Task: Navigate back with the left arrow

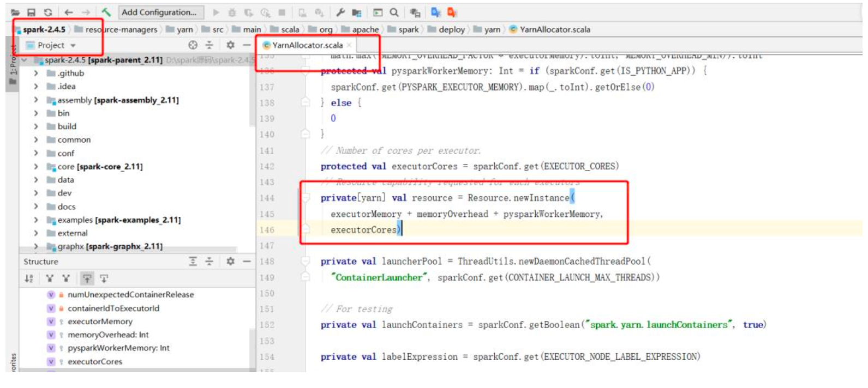Action: (68, 12)
